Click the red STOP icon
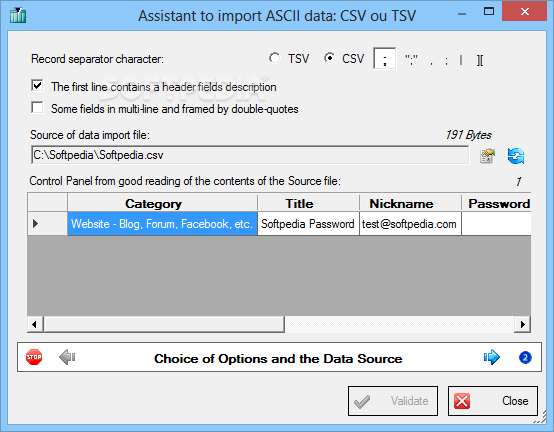Screen dimensions: 554x432 pyautogui.click(x=34, y=357)
